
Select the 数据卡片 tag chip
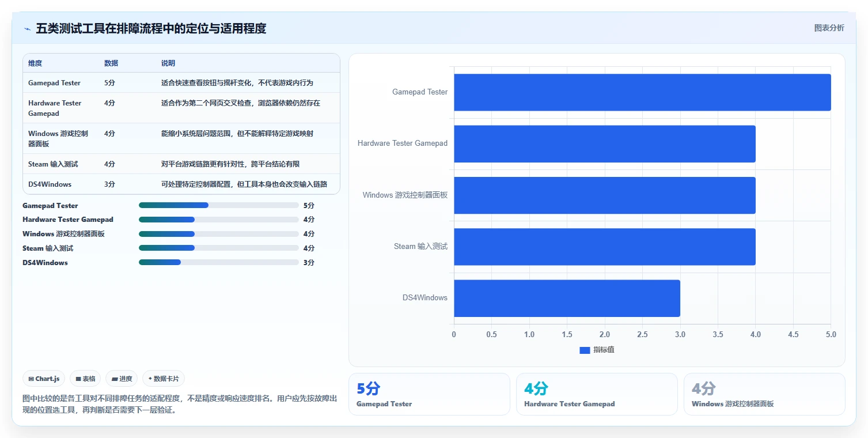click(x=164, y=379)
